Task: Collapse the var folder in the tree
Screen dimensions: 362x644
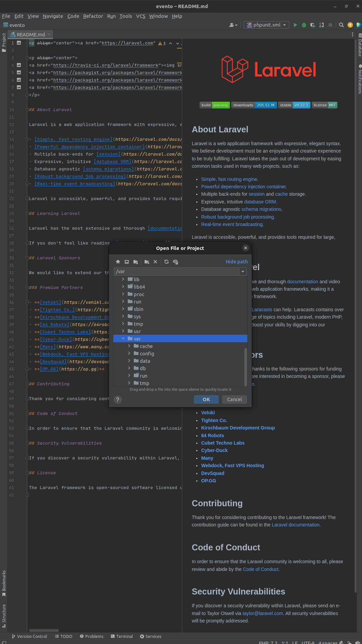Action: point(123,339)
